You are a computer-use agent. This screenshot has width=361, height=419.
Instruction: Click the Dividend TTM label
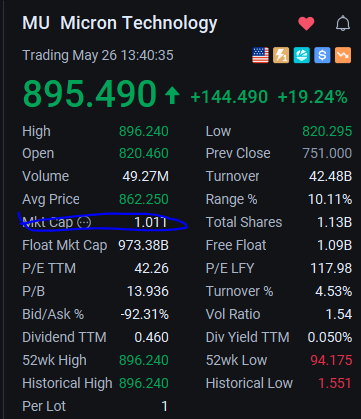(x=64, y=337)
